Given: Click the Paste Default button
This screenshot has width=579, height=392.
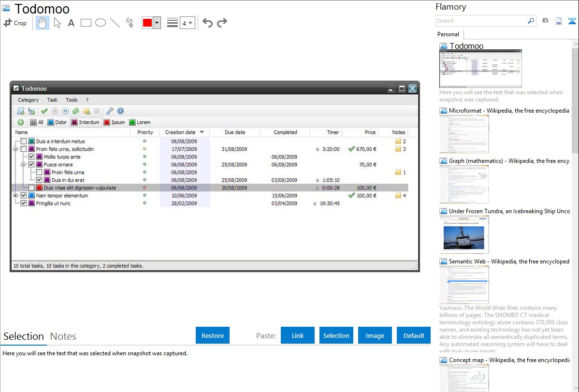Looking at the screenshot, I should click(414, 335).
